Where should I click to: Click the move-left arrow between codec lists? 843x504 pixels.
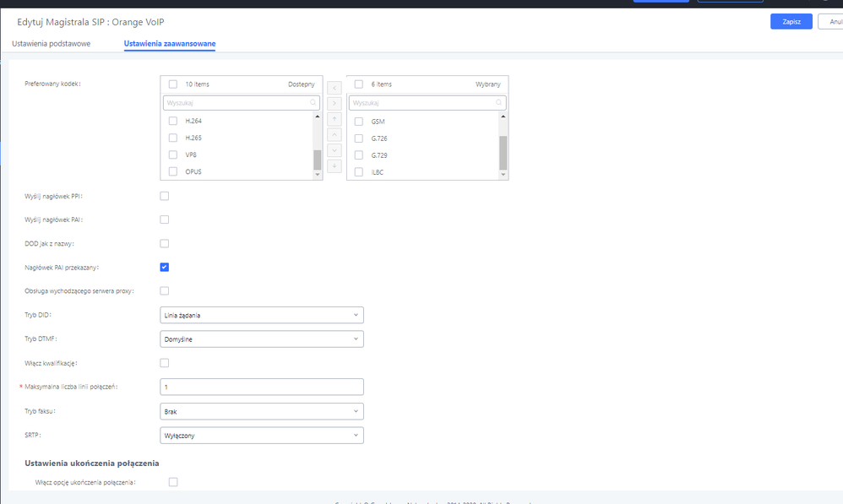[334, 88]
